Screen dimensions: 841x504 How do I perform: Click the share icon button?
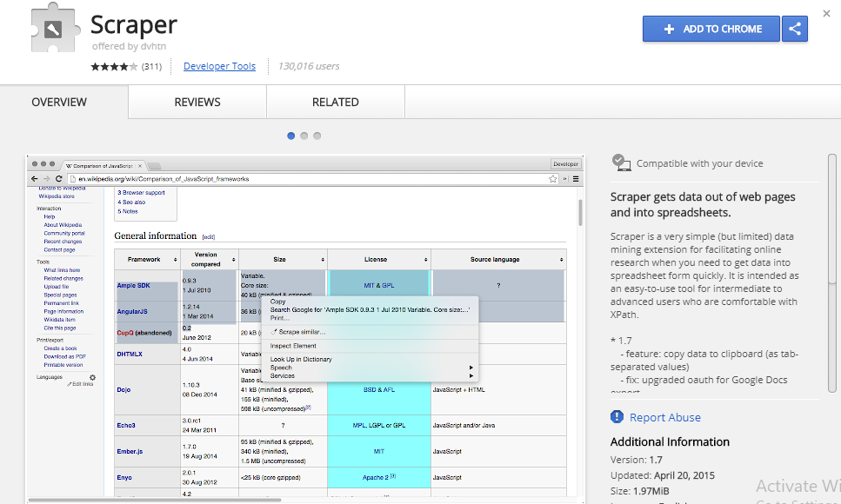795,29
